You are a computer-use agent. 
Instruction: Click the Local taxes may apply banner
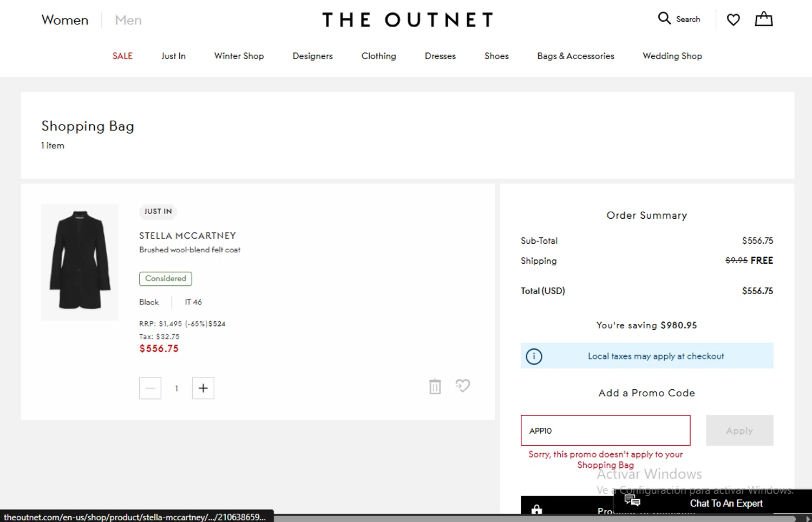[647, 356]
